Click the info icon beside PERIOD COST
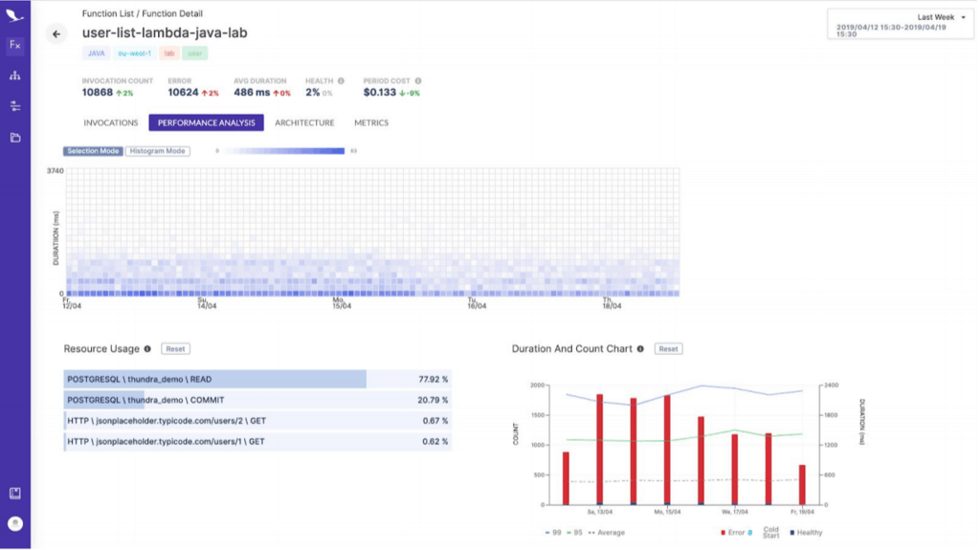This screenshot has height=550, width=980. 418,81
